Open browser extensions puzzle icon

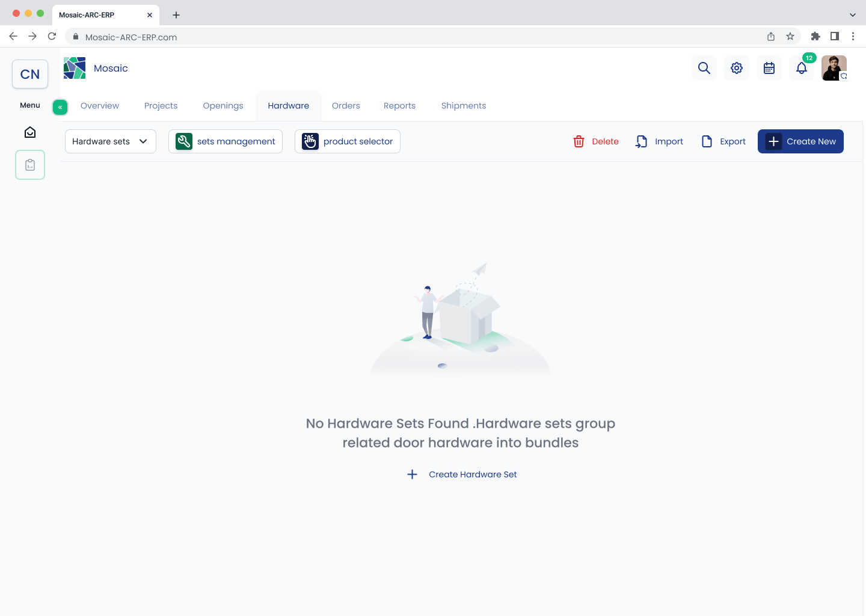(815, 36)
